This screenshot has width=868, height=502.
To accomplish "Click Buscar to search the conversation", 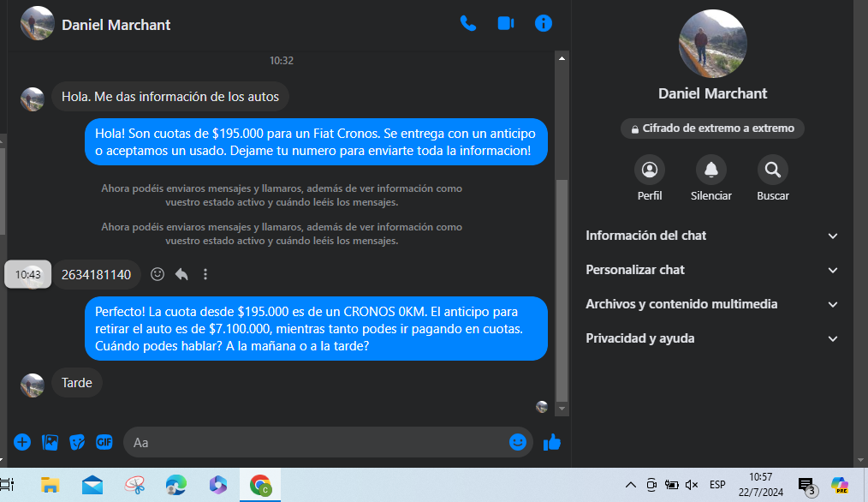I will click(x=772, y=170).
